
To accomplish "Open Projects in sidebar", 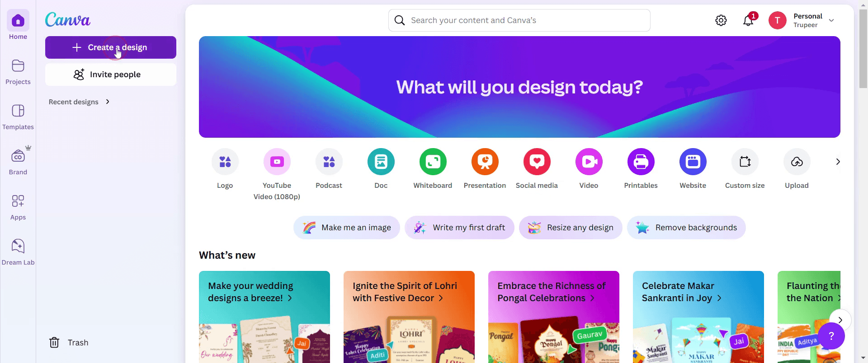I will click(x=18, y=71).
